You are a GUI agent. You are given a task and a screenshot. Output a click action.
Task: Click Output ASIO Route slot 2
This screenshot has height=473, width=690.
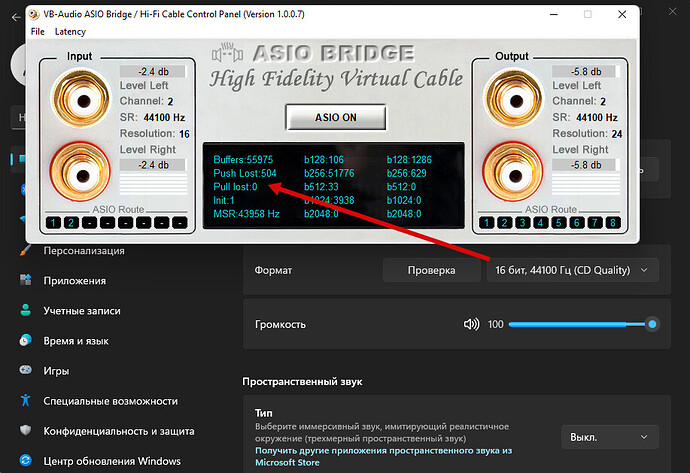point(505,223)
